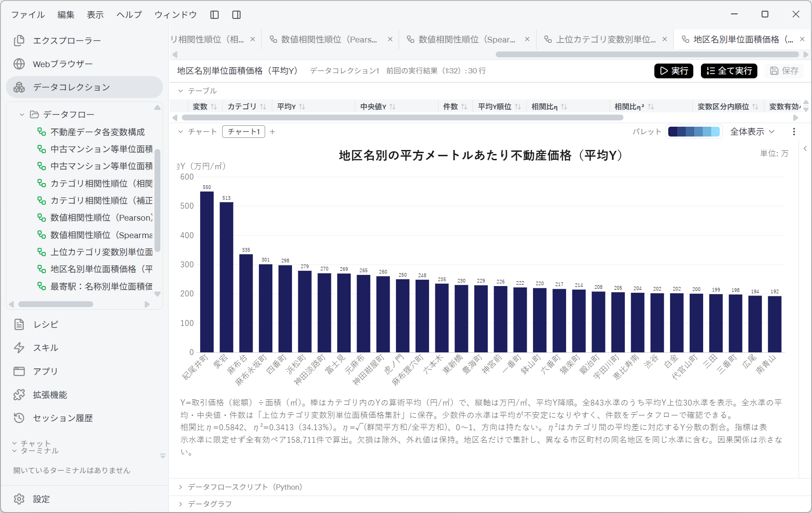
Task: Open 地区名別単位面積価格（平 dataflow item
Action: 95,269
